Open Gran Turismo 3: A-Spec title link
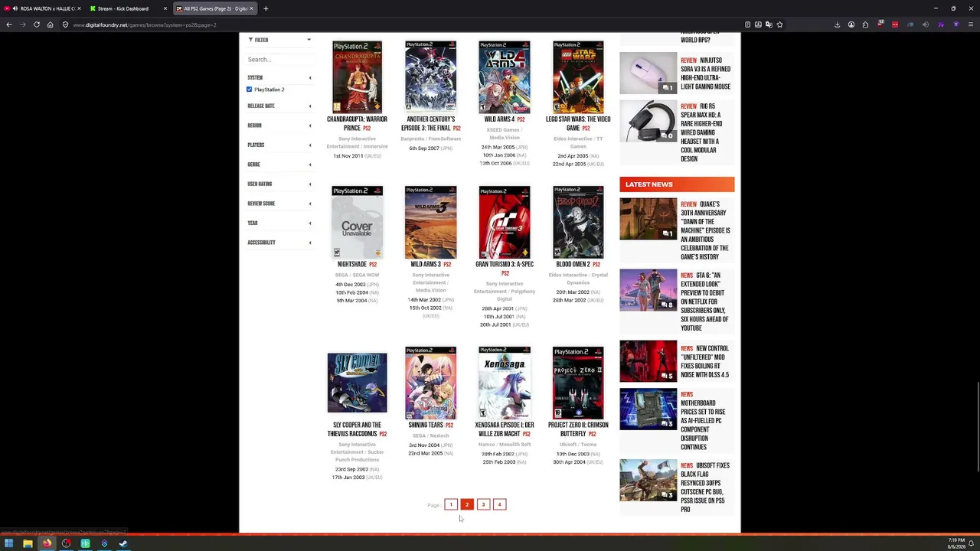 tap(505, 265)
